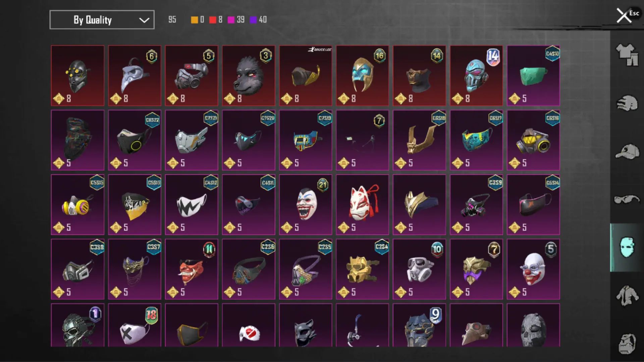Choose the sunglasses category icon

click(x=627, y=199)
